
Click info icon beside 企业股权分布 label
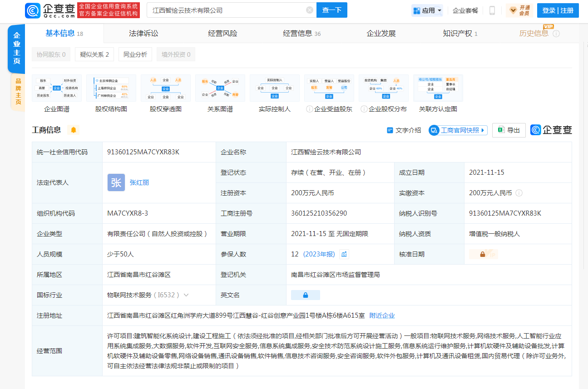[364, 109]
